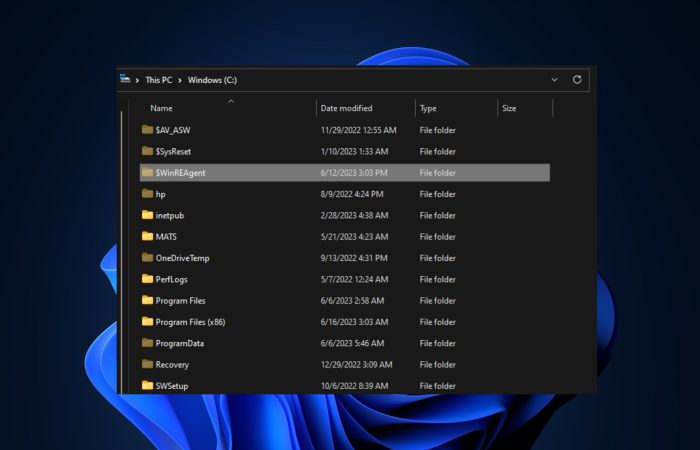Select the Program Files folder name
The width and height of the screenshot is (700, 450).
[x=180, y=300]
